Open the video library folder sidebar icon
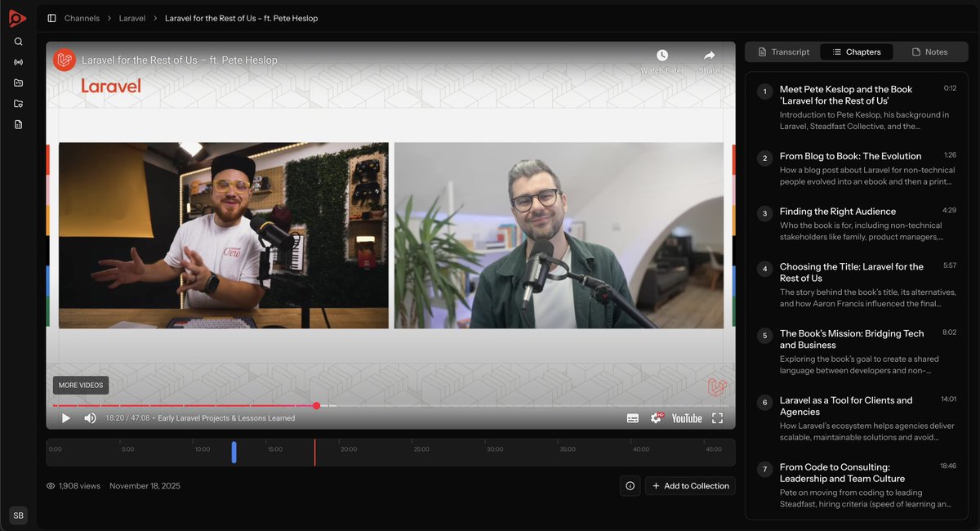This screenshot has height=531, width=980. 18,83
